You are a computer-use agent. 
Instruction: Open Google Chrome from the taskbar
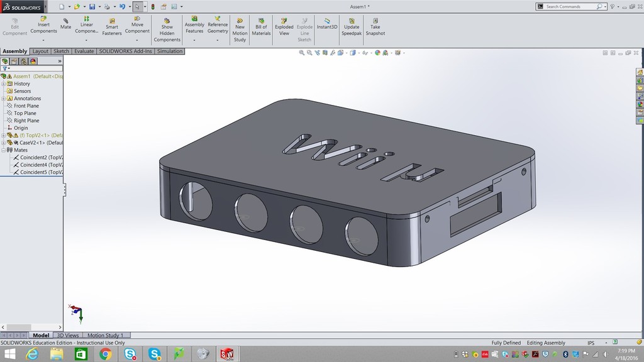pyautogui.click(x=106, y=354)
